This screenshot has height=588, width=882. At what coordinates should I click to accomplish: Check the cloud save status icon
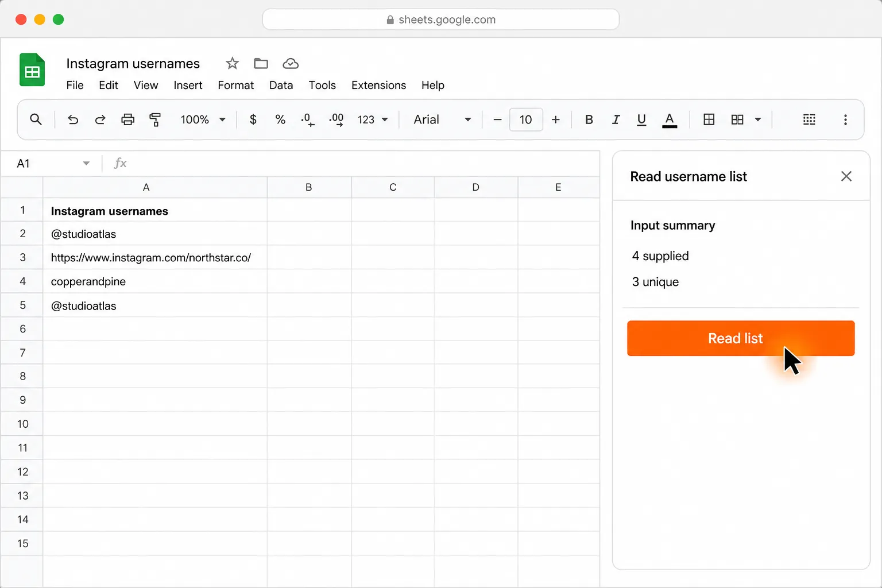pyautogui.click(x=291, y=63)
